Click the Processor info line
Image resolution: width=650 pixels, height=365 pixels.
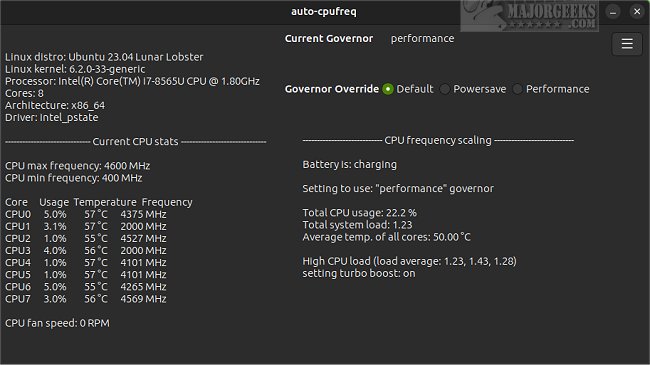(132, 81)
